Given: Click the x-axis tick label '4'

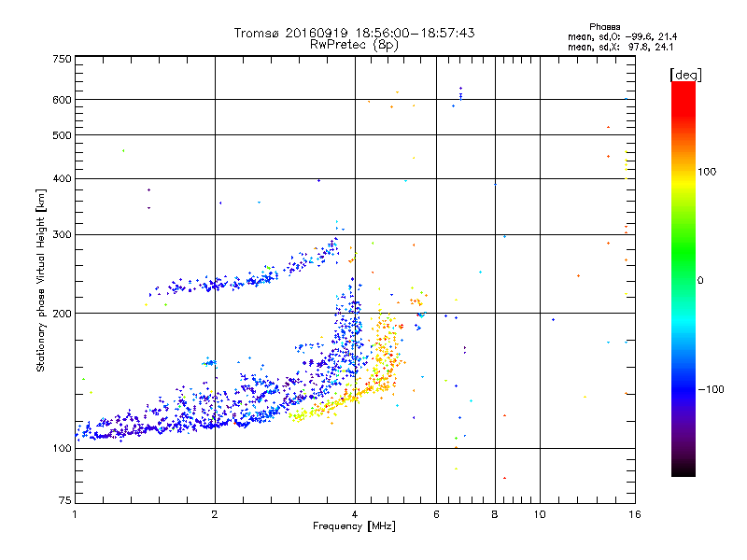Looking at the screenshot, I should click(x=355, y=514).
